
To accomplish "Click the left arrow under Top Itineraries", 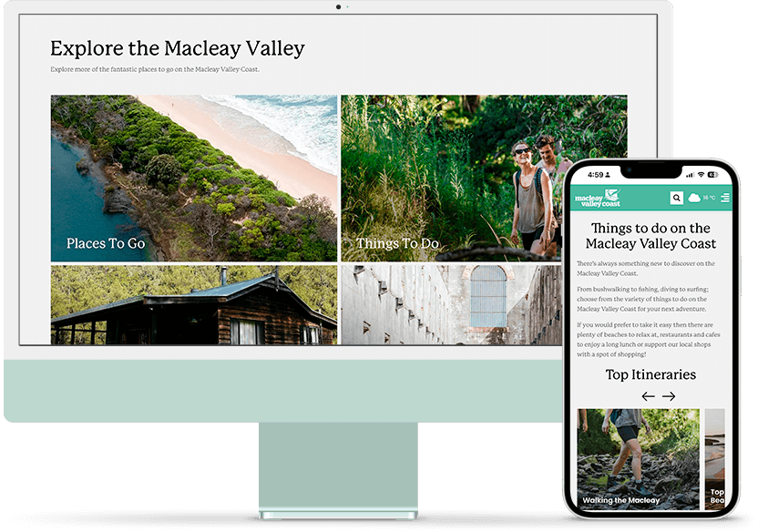I will click(x=648, y=396).
